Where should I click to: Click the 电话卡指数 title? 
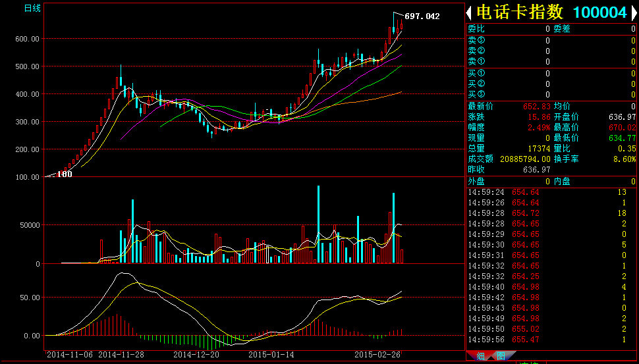(x=520, y=13)
